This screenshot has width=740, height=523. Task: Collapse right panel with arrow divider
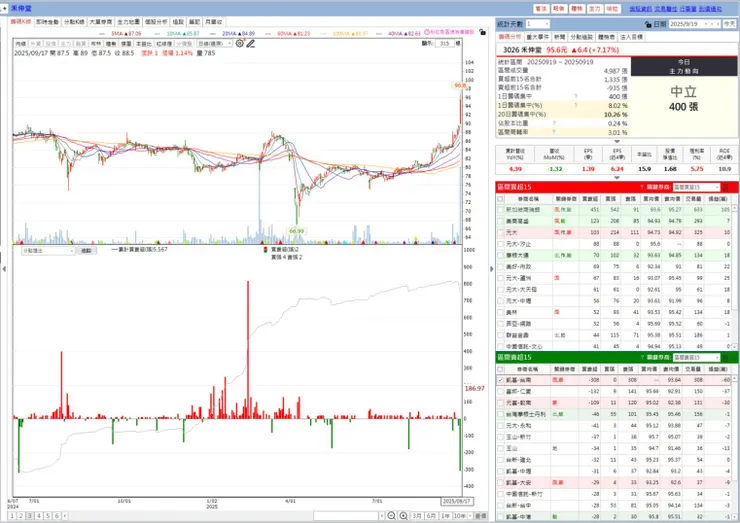point(491,269)
